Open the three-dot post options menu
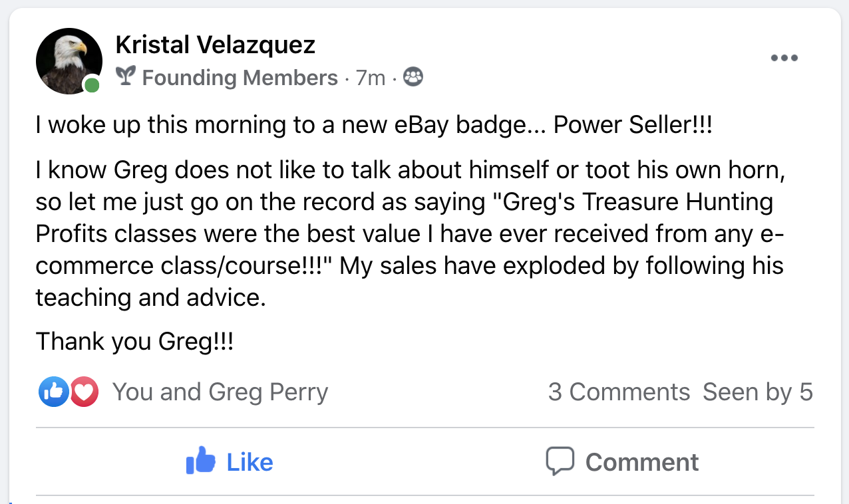Image resolution: width=849 pixels, height=504 pixels. pyautogui.click(x=784, y=59)
